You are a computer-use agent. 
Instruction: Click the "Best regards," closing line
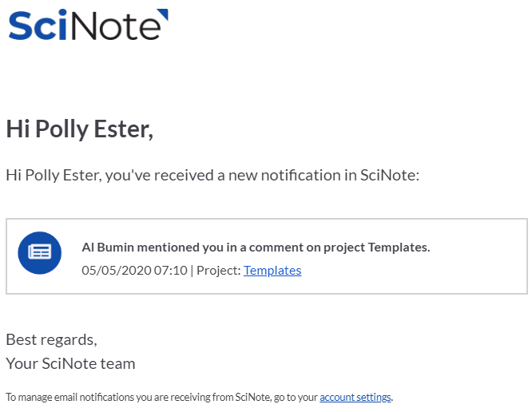click(51, 339)
